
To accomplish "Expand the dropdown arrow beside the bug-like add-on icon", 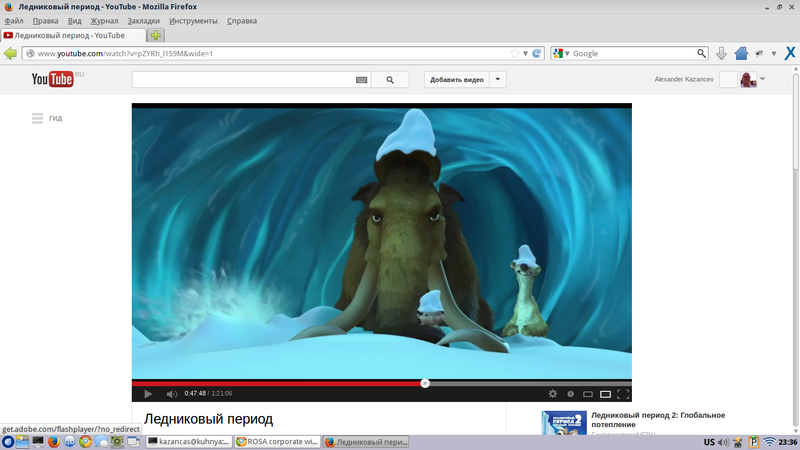I will [x=774, y=54].
